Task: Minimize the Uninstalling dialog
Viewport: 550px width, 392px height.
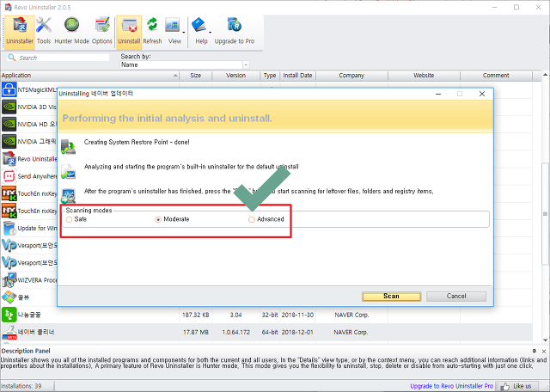Action: 438,94
